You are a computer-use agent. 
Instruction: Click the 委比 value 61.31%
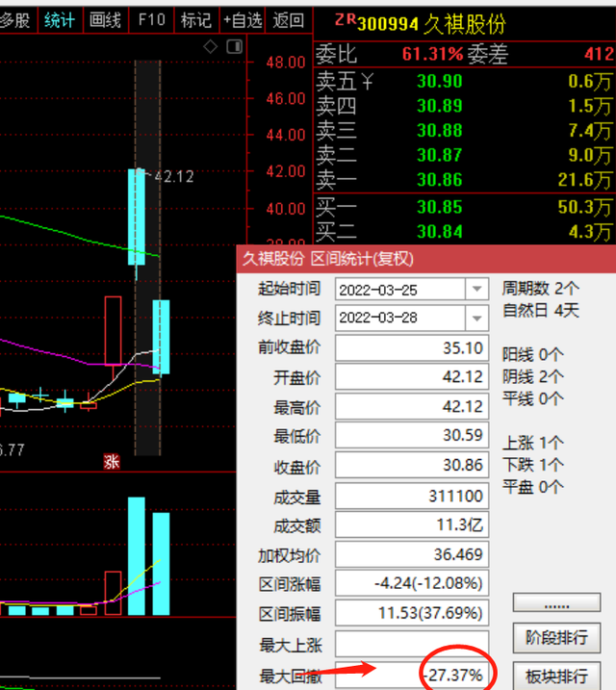(x=432, y=54)
